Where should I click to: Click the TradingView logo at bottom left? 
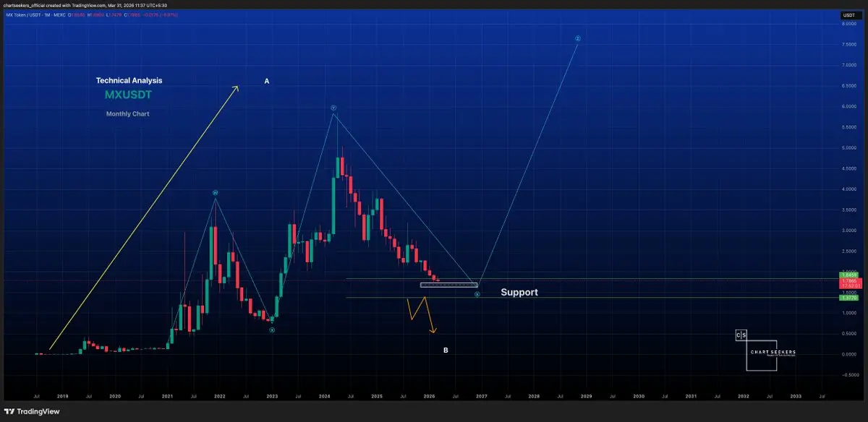pos(30,411)
